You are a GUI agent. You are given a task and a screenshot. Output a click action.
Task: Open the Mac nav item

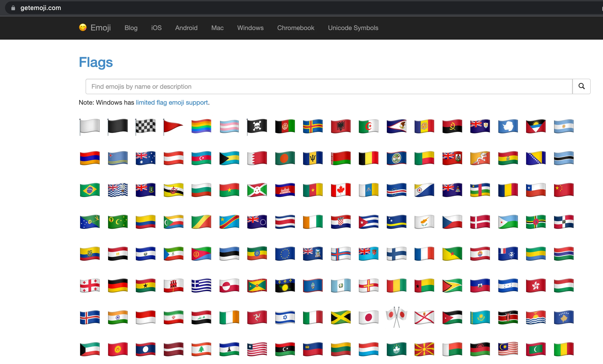[217, 28]
